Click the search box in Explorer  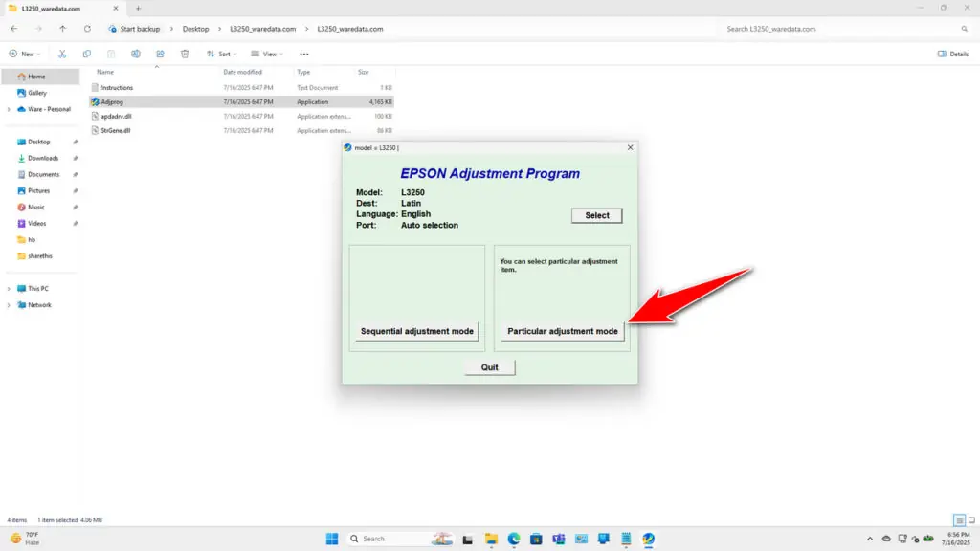tap(845, 29)
